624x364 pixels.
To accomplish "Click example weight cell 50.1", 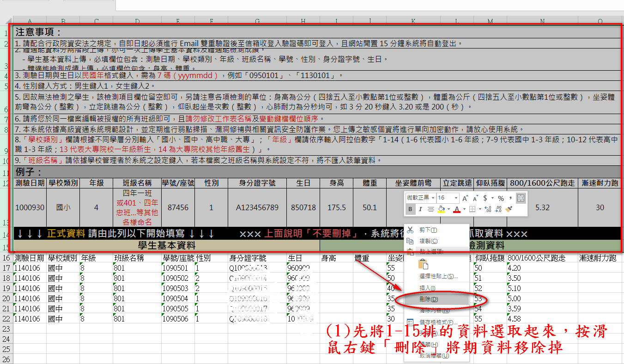I will coord(370,207).
